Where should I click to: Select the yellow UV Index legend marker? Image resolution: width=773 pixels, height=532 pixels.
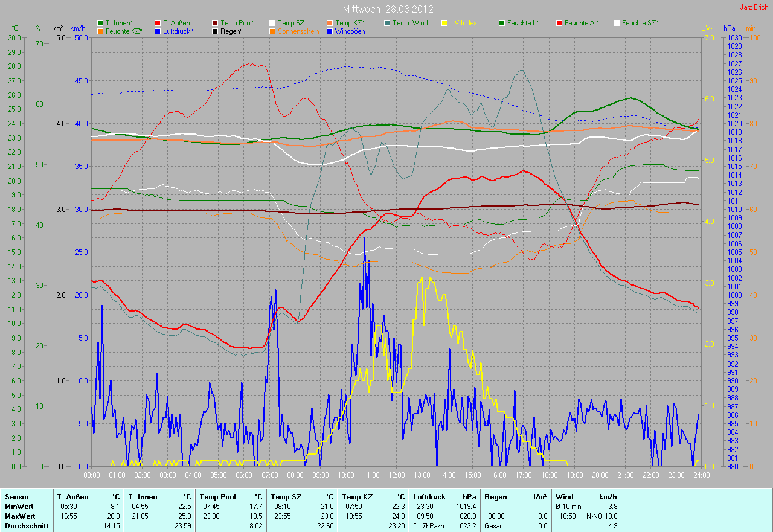click(444, 23)
